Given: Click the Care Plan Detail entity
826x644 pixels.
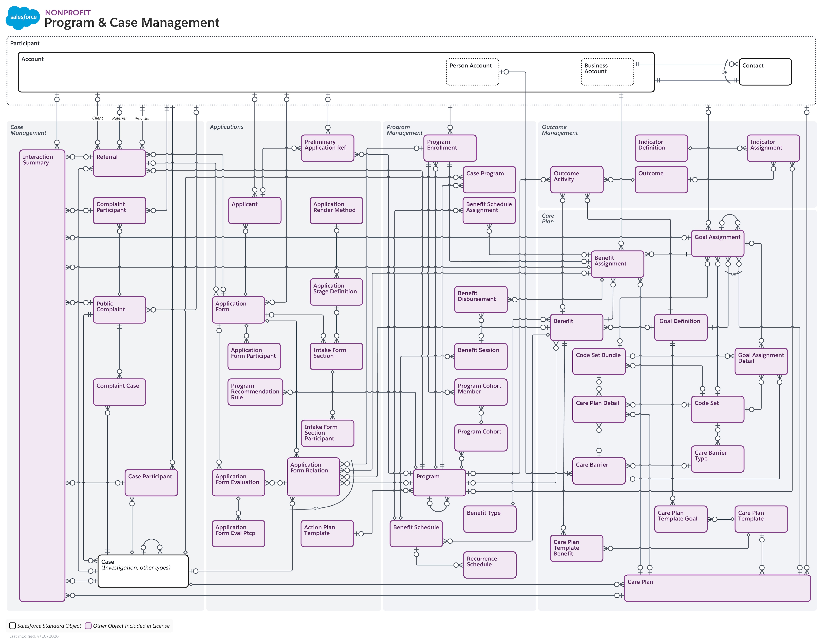Looking at the screenshot, I should pos(599,409).
